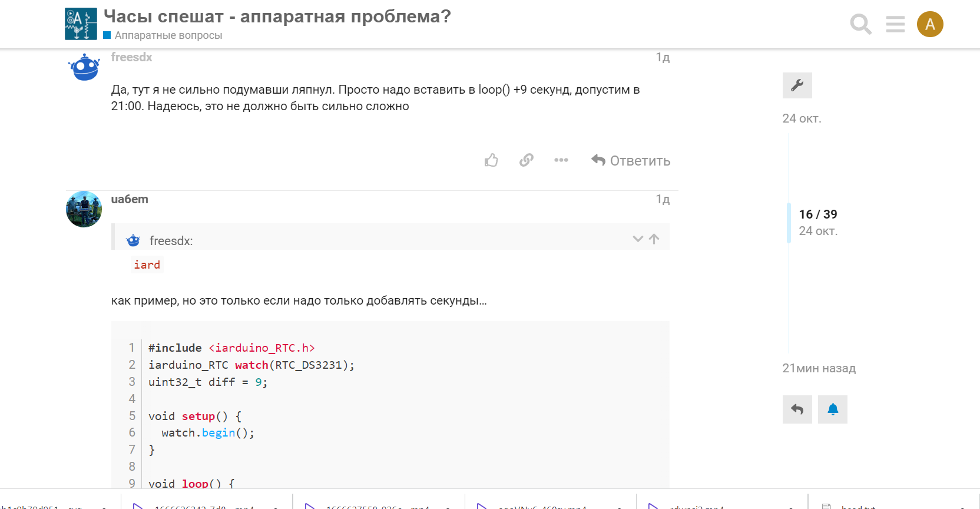This screenshot has height=509, width=980.
Task: Open the forum home via site logo
Action: [81, 24]
